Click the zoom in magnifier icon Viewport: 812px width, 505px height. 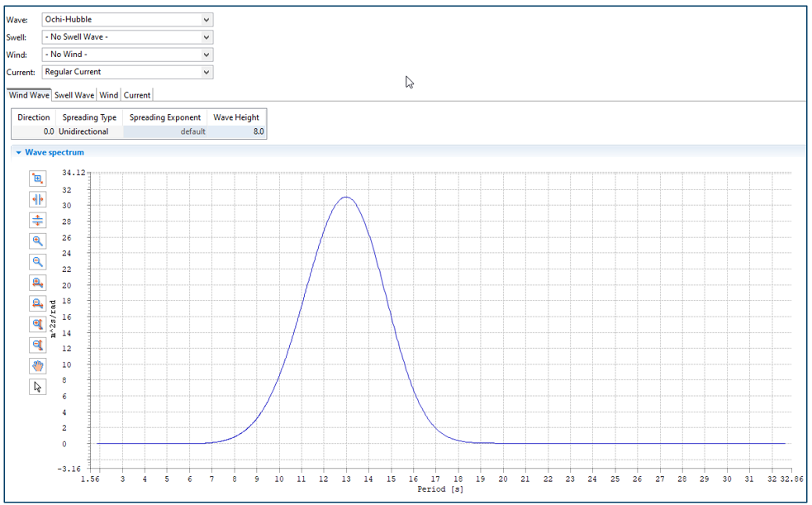tap(37, 241)
